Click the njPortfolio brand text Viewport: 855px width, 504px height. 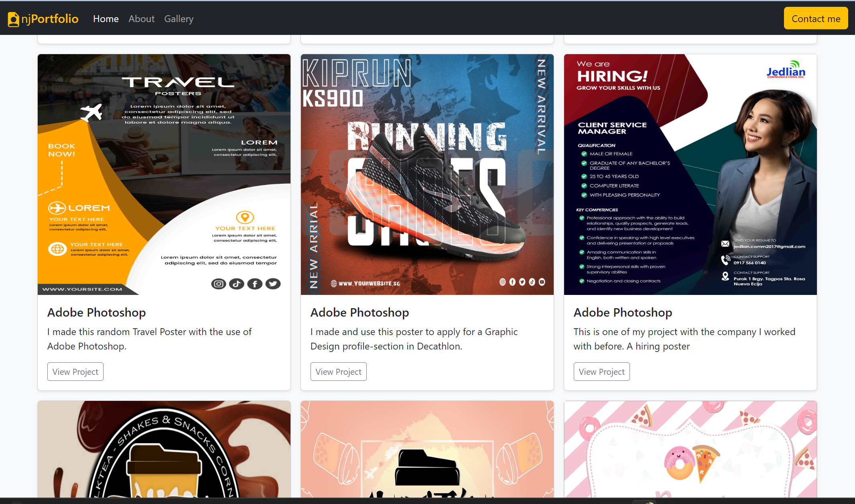pyautogui.click(x=50, y=19)
